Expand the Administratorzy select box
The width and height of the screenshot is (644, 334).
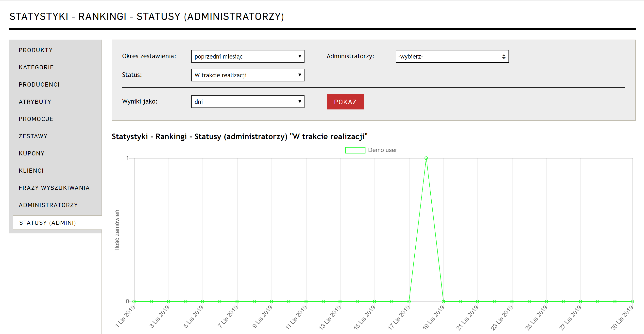(x=452, y=56)
